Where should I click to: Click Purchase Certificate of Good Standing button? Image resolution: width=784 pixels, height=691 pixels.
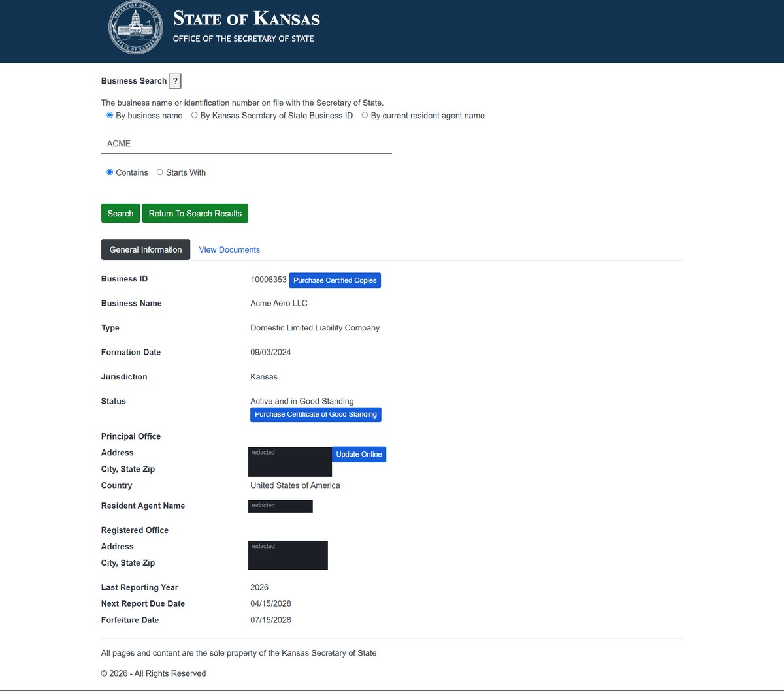coord(316,415)
